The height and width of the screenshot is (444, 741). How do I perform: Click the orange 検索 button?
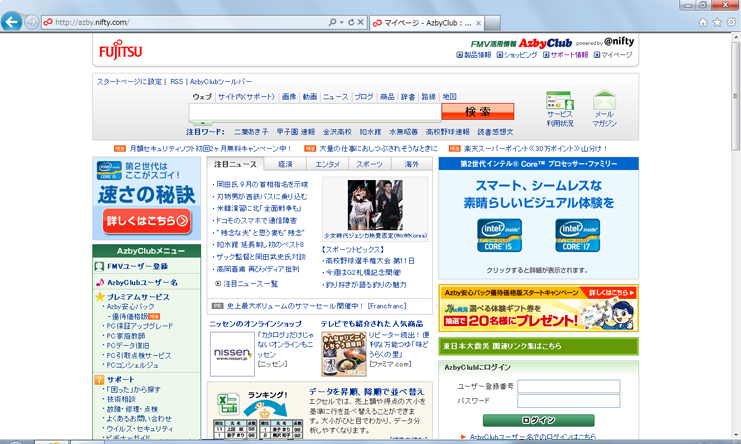477,111
